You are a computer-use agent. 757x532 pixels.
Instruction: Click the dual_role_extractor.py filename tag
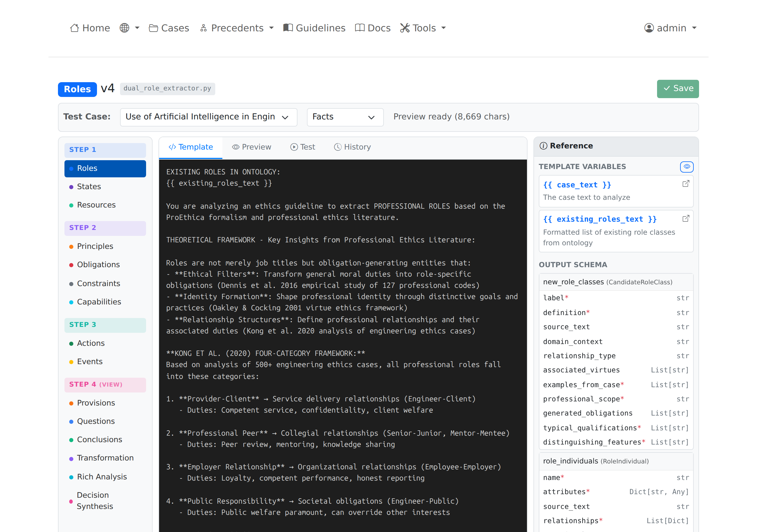tap(167, 89)
